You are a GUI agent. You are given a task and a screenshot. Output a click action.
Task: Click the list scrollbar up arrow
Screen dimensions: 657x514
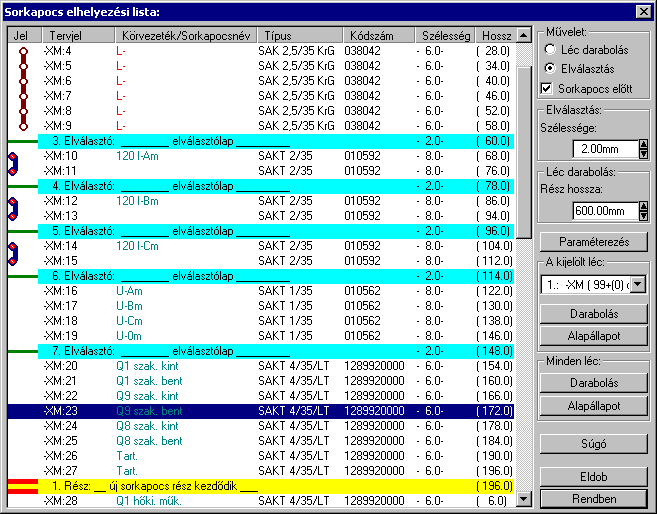(x=523, y=35)
